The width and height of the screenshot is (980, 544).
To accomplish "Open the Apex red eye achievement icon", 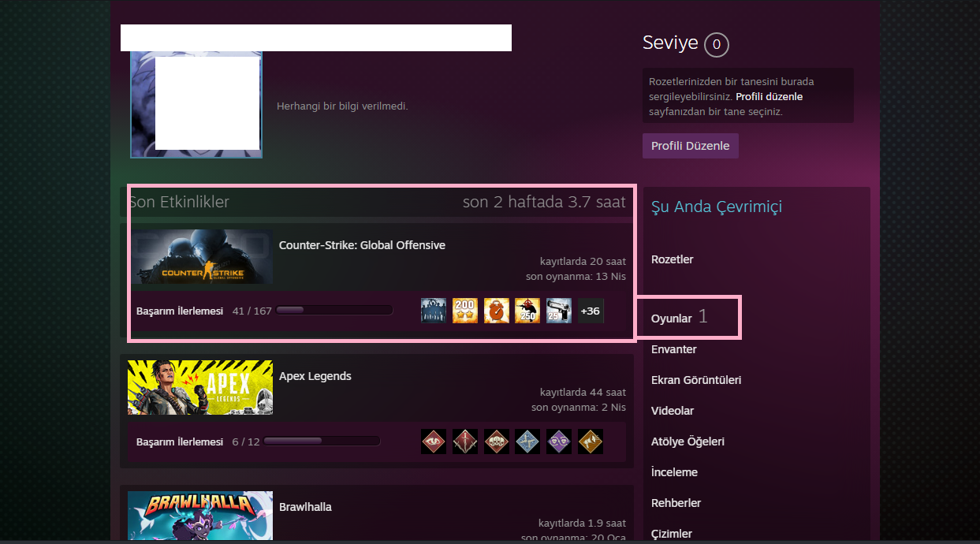I will (434, 442).
